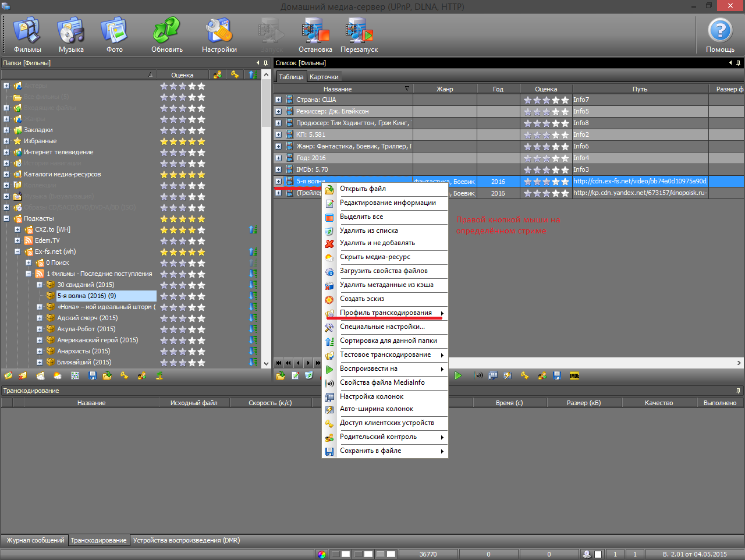The width and height of the screenshot is (745, 560).
Task: Sort list by Название column header
Action: pos(338,89)
